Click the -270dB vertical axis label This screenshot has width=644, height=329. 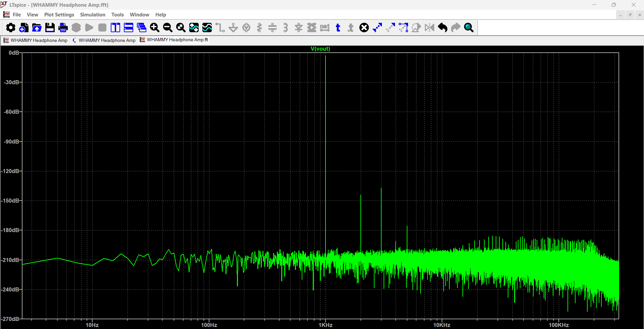10,319
